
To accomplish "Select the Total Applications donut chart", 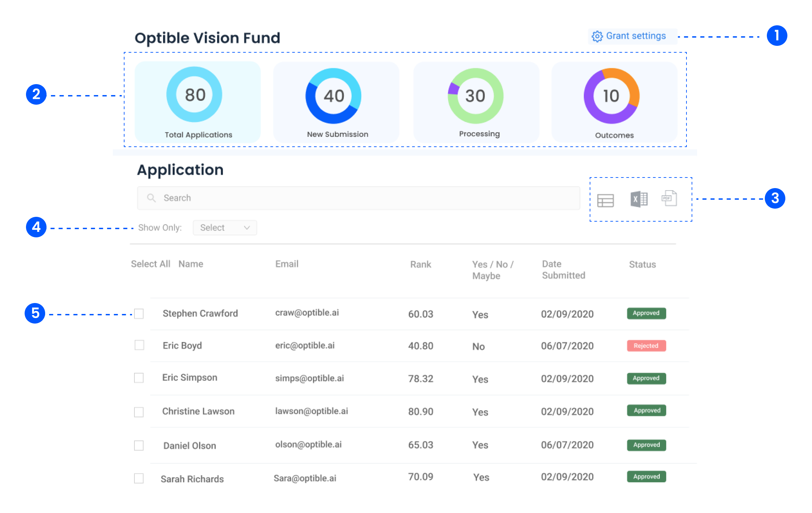I will pyautogui.click(x=194, y=95).
